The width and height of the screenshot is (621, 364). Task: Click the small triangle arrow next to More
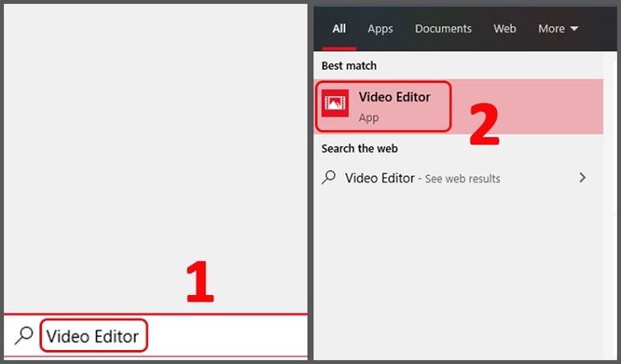[x=574, y=29]
